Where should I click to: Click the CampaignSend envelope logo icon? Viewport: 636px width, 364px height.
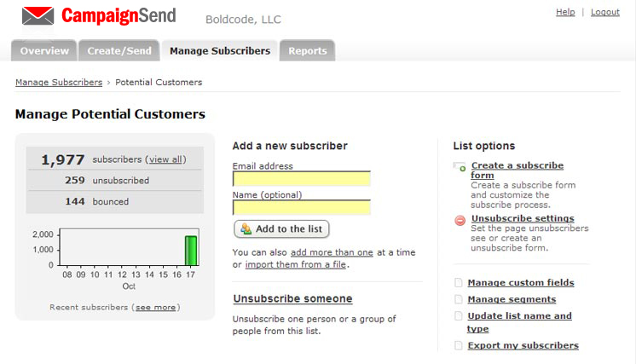[38, 15]
